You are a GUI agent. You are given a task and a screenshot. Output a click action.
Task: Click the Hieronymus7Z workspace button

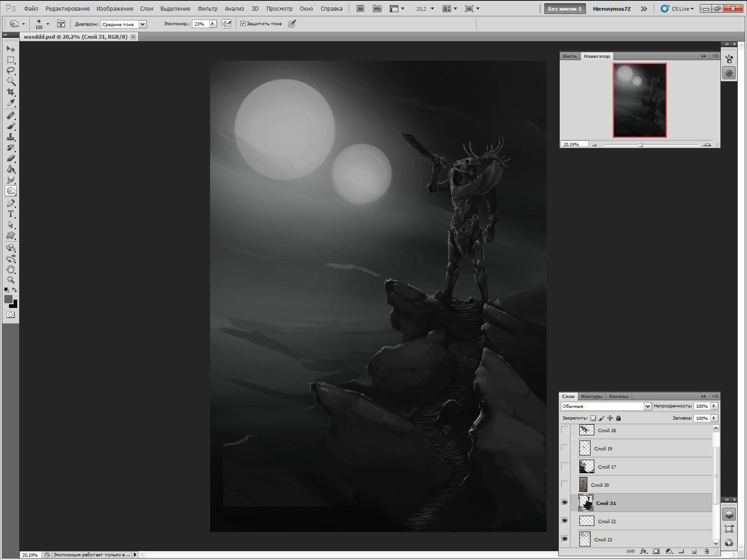coord(611,8)
